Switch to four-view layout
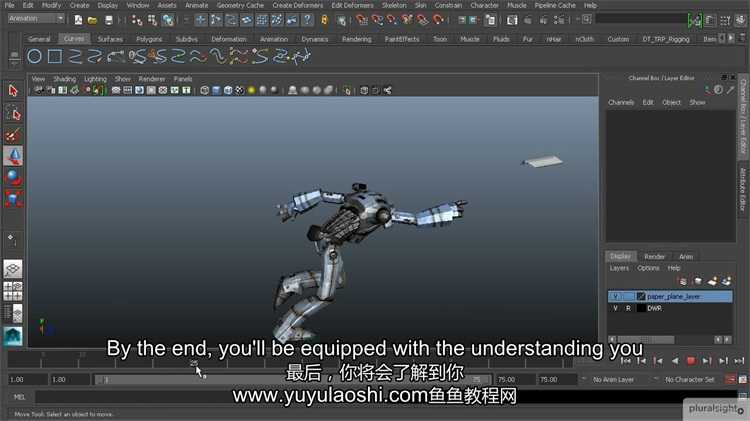750x421 pixels. click(13, 291)
